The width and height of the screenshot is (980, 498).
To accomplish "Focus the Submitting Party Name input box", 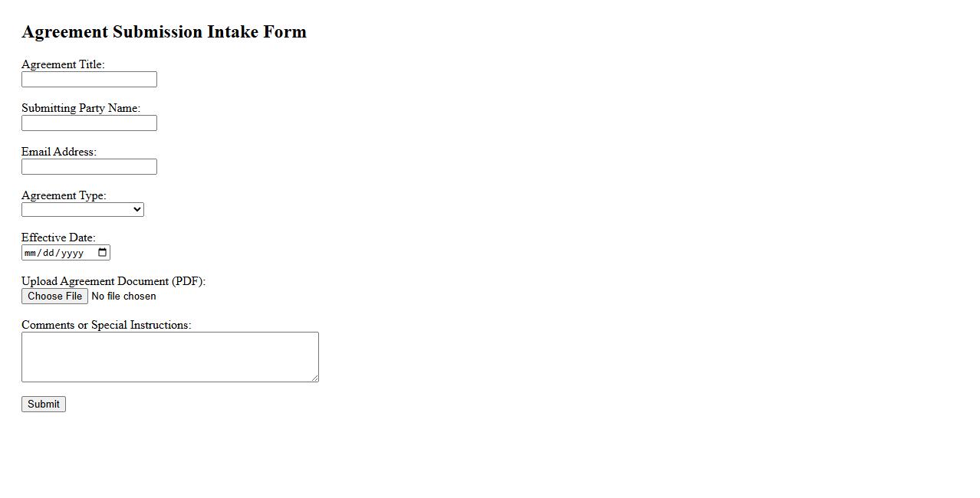I will (89, 123).
